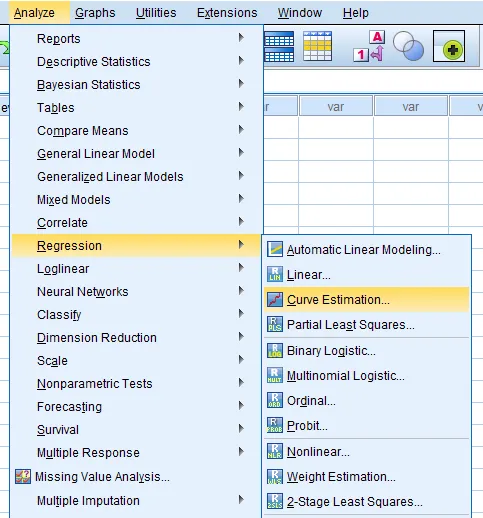Click the Missing Value Analysis icon
Image resolution: width=483 pixels, height=518 pixels.
(23, 476)
